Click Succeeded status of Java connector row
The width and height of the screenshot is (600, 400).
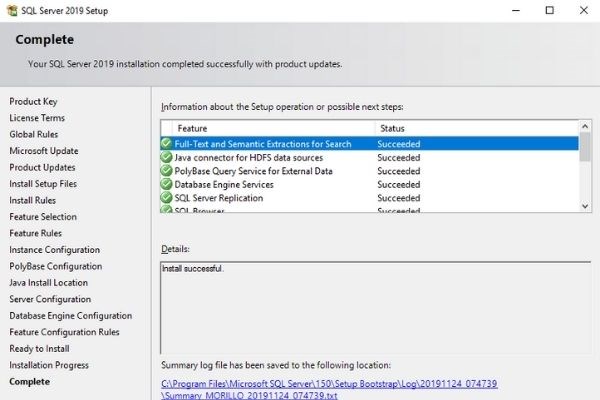coord(399,157)
